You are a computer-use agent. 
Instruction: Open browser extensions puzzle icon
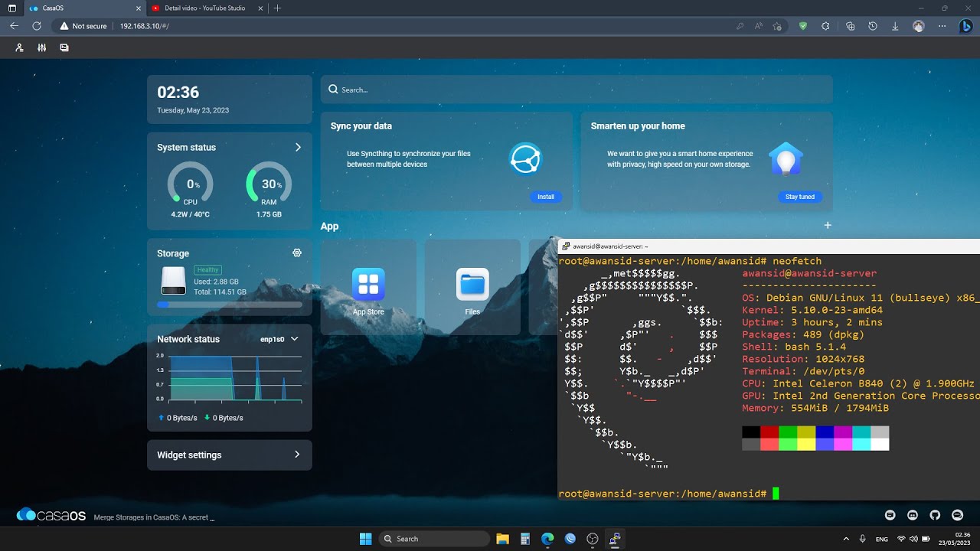coord(825,26)
